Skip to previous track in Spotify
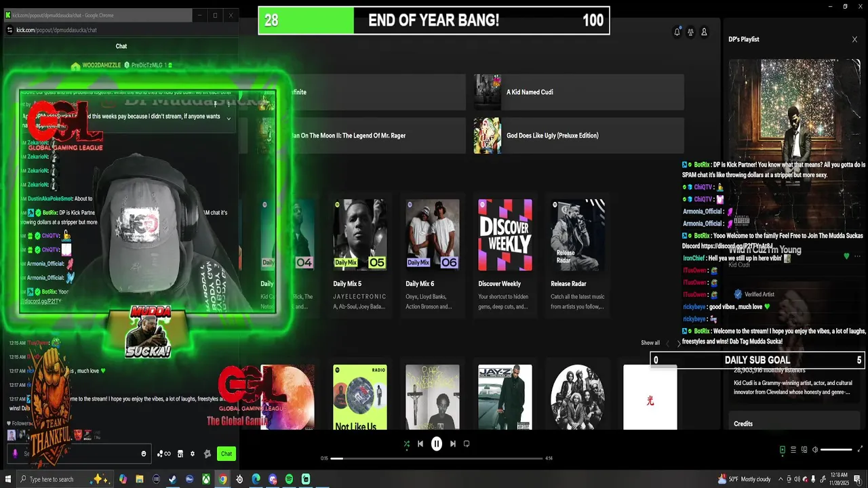Screen dimensions: 868x488 point(420,444)
